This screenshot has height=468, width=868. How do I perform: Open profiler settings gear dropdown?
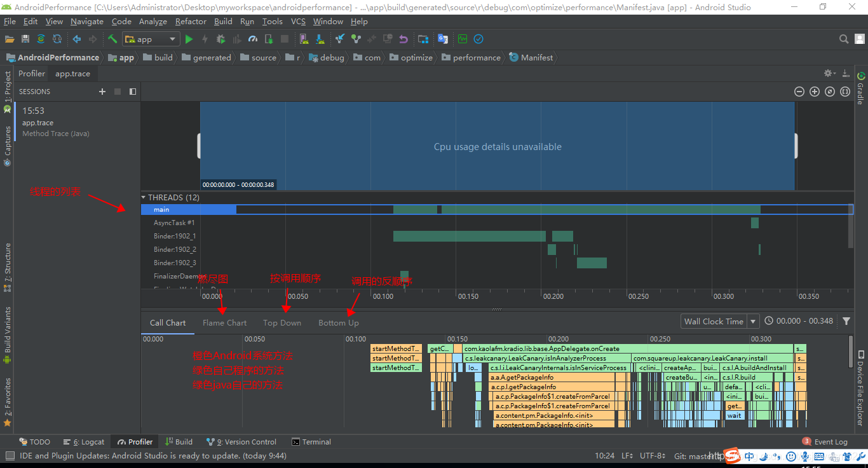click(x=829, y=74)
